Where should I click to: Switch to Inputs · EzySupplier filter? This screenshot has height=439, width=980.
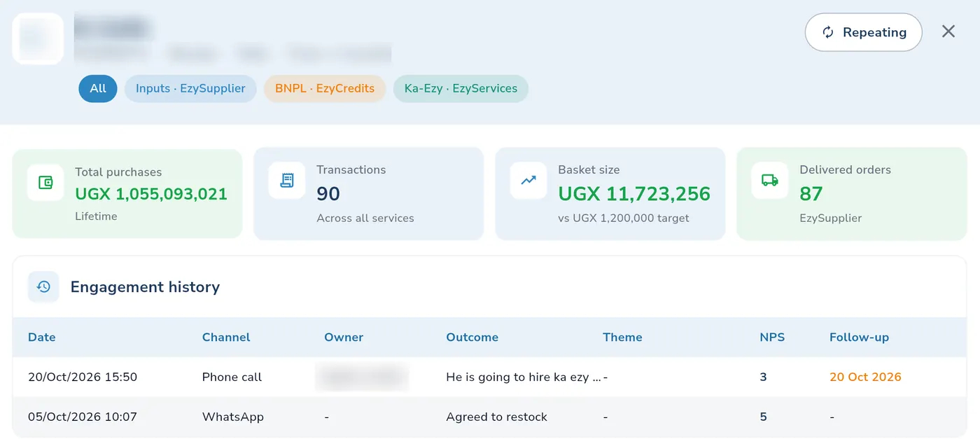click(190, 88)
